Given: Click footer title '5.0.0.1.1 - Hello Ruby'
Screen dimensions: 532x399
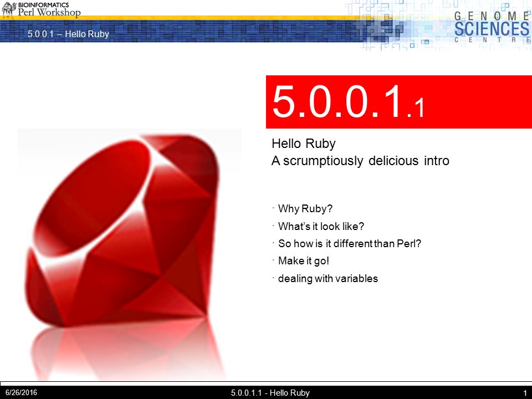Looking at the screenshot, I should tap(270, 393).
